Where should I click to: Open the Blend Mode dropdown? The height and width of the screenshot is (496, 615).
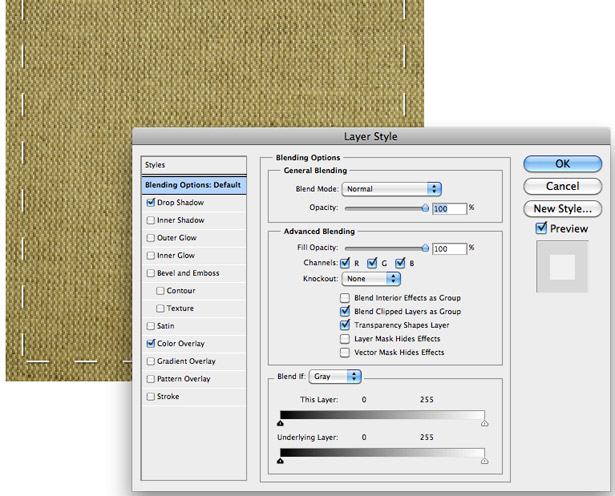[x=391, y=189]
